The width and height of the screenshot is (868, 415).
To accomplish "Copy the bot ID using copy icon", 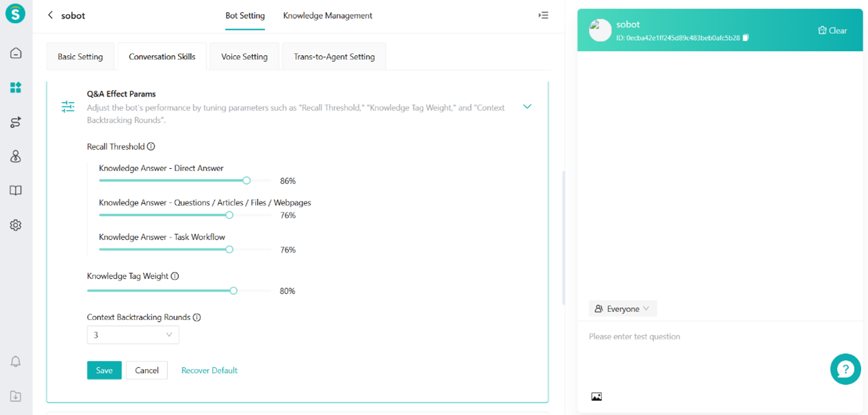I will [x=746, y=38].
